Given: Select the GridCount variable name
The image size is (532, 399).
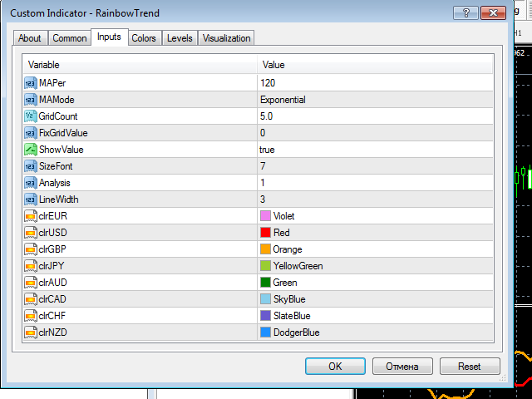Looking at the screenshot, I should pyautogui.click(x=58, y=116).
